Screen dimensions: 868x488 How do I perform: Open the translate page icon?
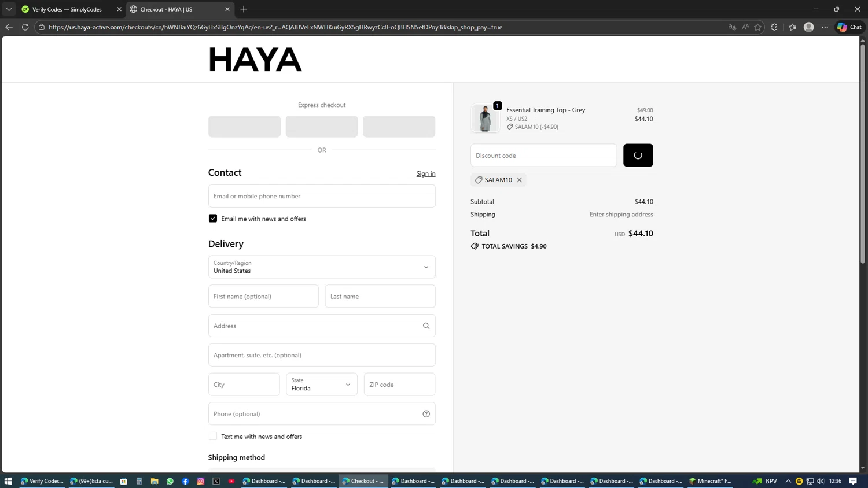732,27
